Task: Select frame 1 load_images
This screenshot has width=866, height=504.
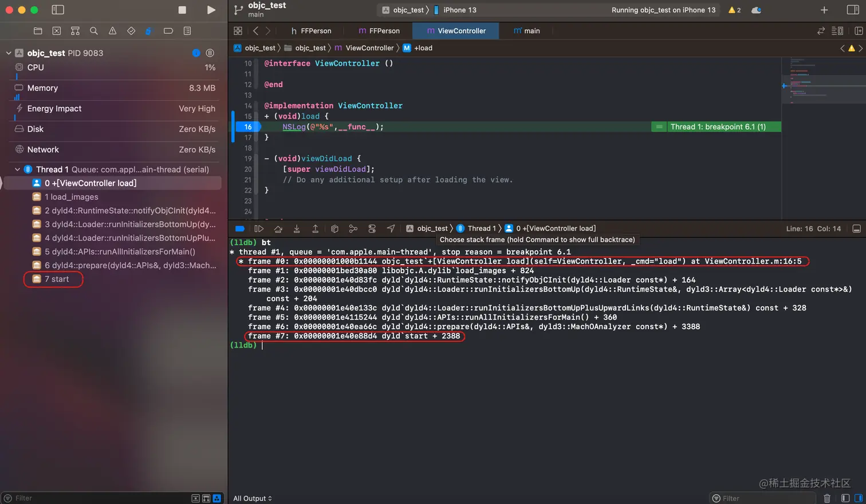Action: (x=112, y=197)
